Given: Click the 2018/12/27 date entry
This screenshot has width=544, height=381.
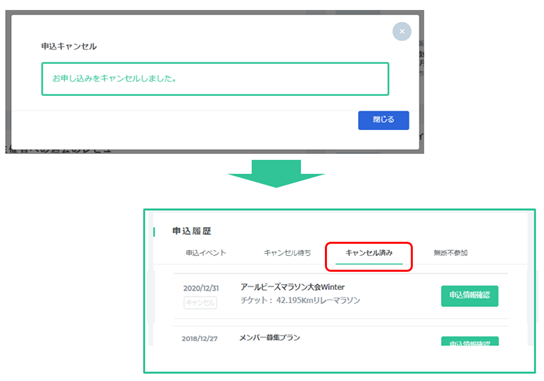Looking at the screenshot, I should pyautogui.click(x=200, y=338).
